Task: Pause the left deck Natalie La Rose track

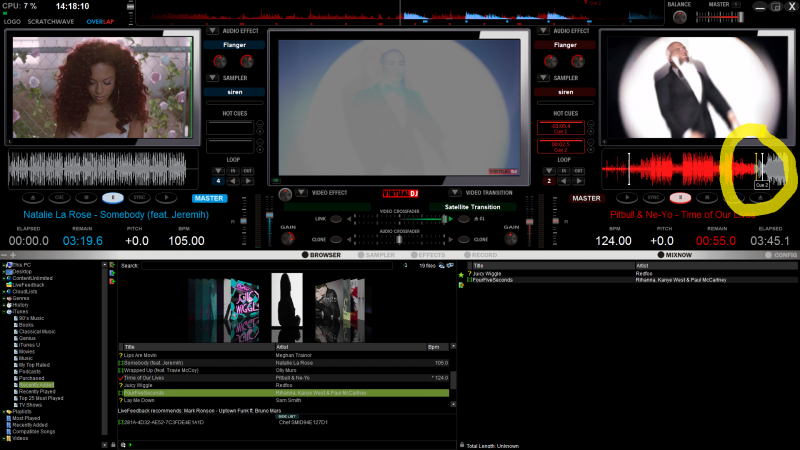Action: (113, 197)
